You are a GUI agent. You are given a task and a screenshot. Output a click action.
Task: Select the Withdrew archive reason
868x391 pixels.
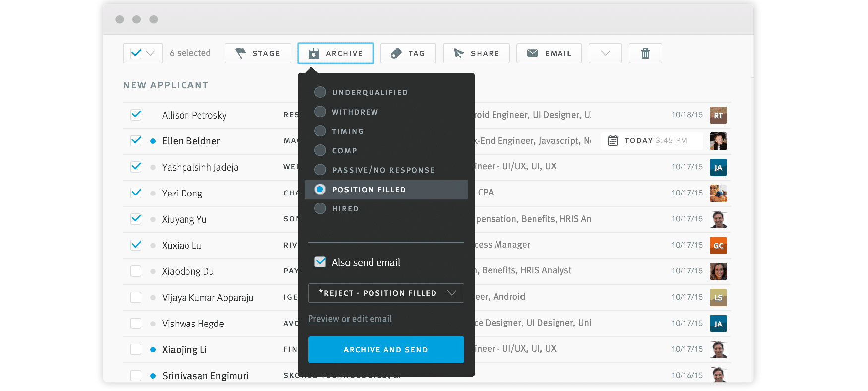coord(320,112)
